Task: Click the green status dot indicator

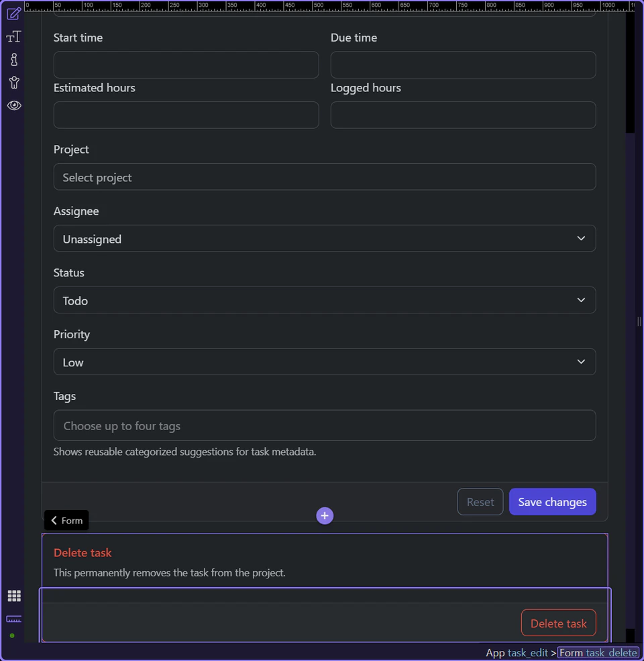Action: [11, 635]
